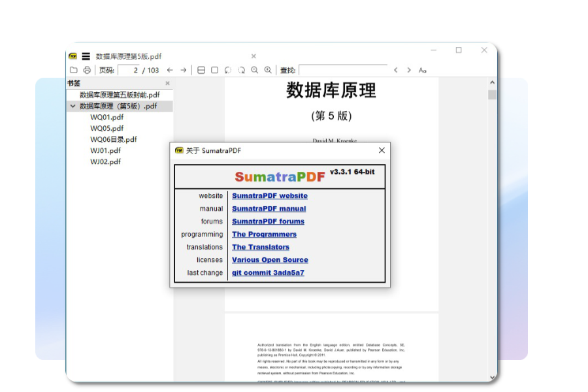Click the search text field
The width and height of the screenshot is (588, 392).
[x=343, y=70]
